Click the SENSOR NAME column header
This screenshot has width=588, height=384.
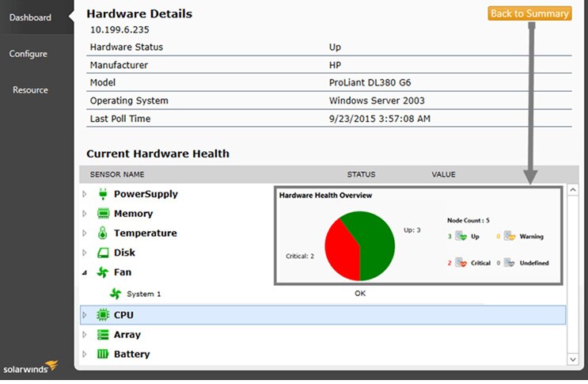pyautogui.click(x=117, y=174)
